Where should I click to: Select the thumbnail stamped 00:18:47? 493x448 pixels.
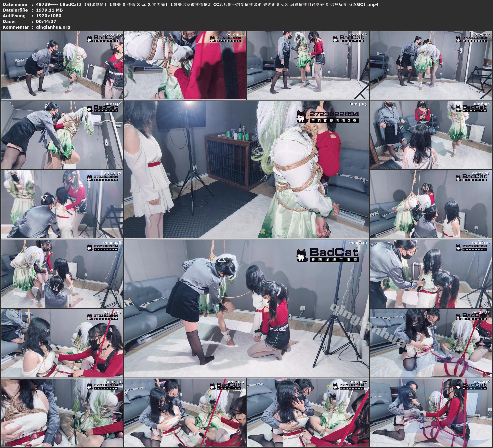point(62,204)
